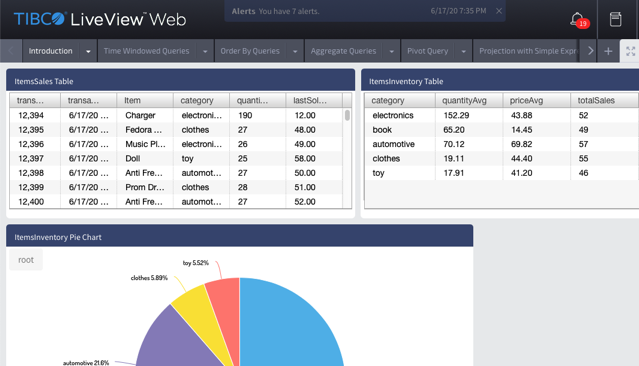Select the Charger row in ItemsSales
639x366 pixels.
click(x=176, y=115)
